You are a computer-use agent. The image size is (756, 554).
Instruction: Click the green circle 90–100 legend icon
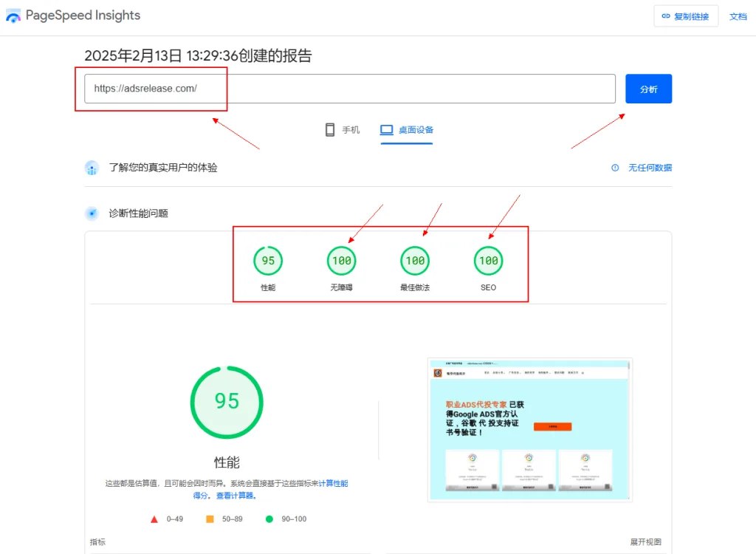pyautogui.click(x=269, y=519)
